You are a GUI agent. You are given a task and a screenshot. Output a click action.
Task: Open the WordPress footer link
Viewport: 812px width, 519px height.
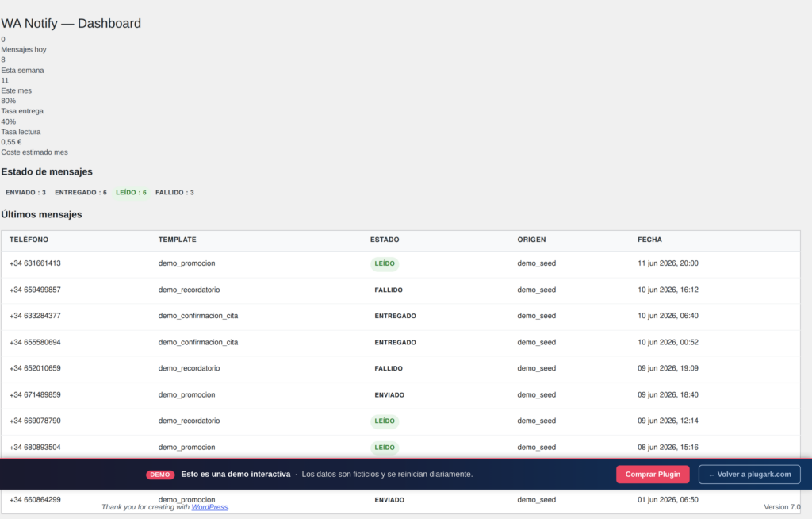(209, 507)
